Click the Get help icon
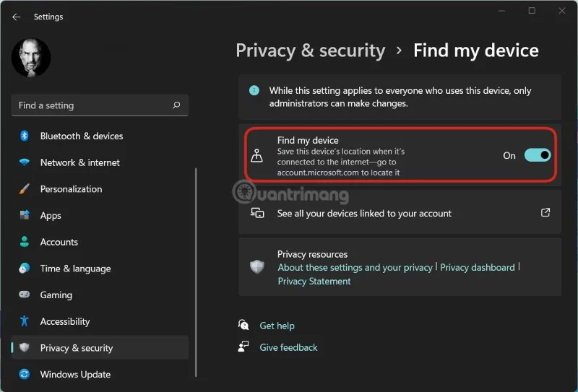Viewport: 578px width, 392px height. pos(243,326)
